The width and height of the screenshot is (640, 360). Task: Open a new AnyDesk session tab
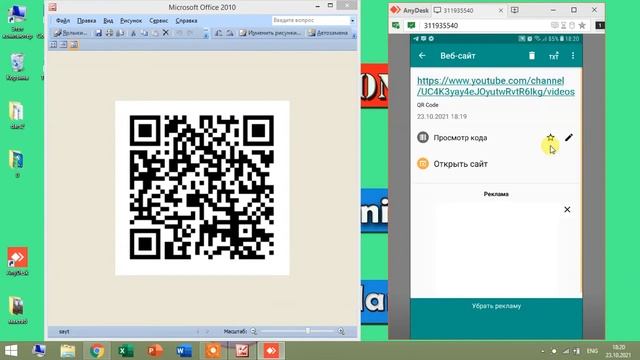click(x=515, y=10)
